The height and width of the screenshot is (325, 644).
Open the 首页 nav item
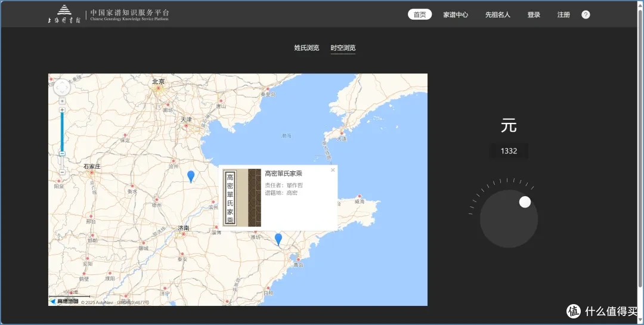click(x=420, y=15)
